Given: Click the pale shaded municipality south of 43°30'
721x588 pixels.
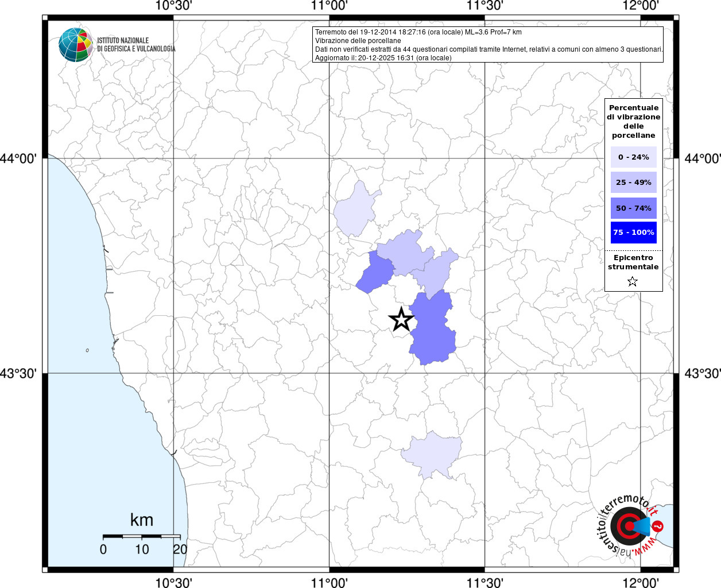Looking at the screenshot, I should [432, 454].
